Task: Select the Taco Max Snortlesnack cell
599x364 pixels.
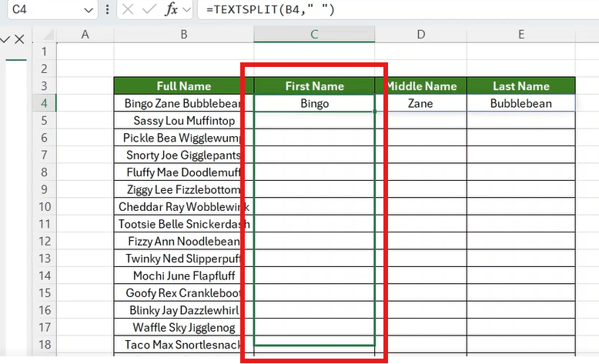Action: pyautogui.click(x=184, y=345)
